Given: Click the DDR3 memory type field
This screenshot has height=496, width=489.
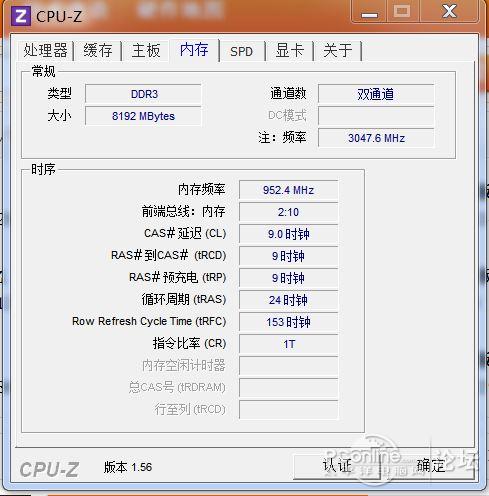Looking at the screenshot, I should point(143,94).
